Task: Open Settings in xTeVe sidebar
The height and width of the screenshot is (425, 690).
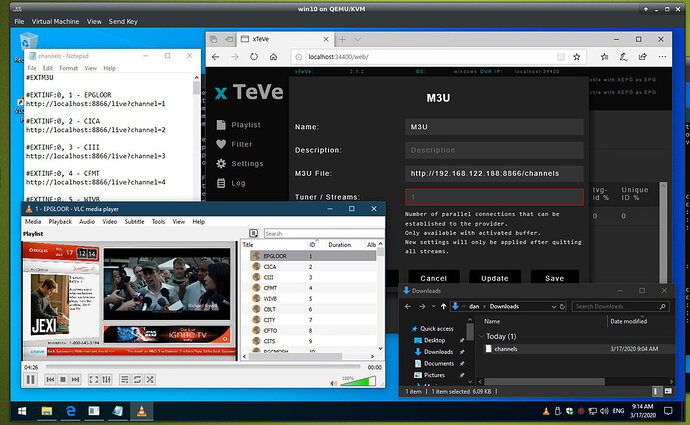Action: [240, 164]
